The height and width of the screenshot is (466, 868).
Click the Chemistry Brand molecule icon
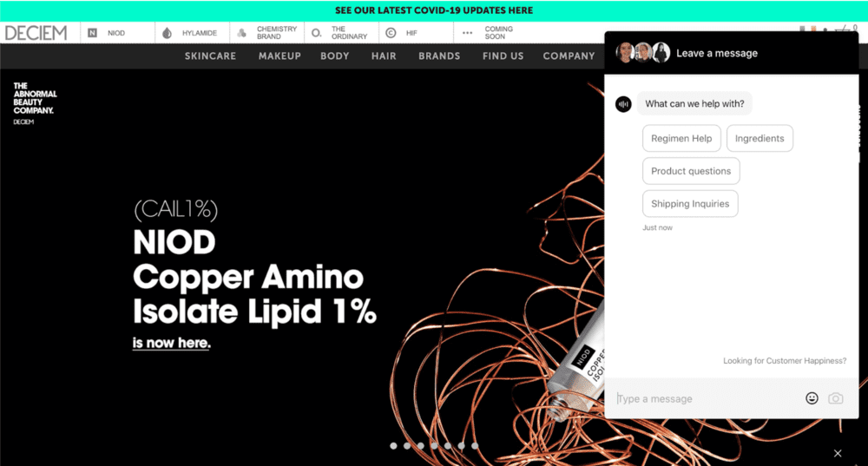pyautogui.click(x=241, y=33)
